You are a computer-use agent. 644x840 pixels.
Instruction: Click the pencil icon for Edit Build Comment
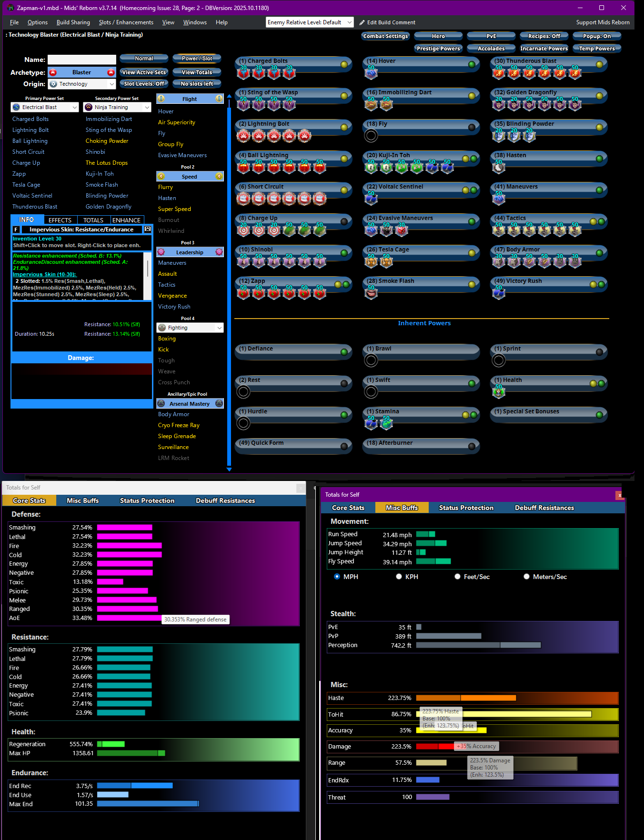click(362, 22)
